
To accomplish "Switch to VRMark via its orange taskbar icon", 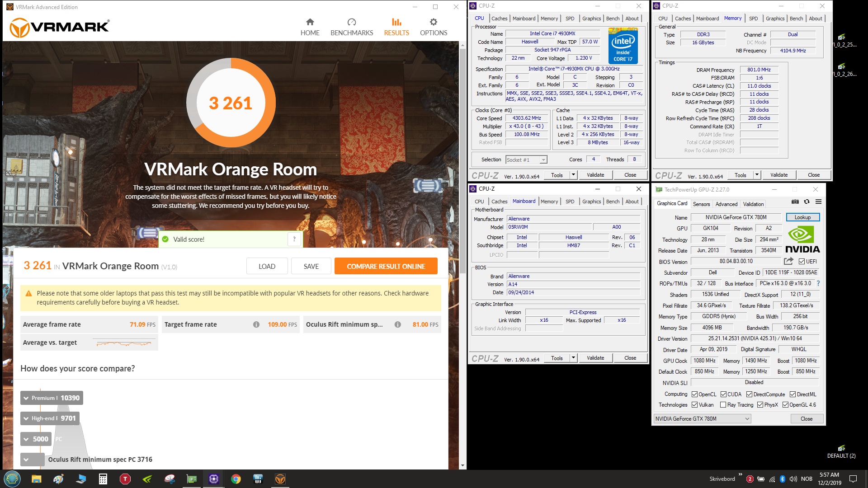I will click(280, 479).
